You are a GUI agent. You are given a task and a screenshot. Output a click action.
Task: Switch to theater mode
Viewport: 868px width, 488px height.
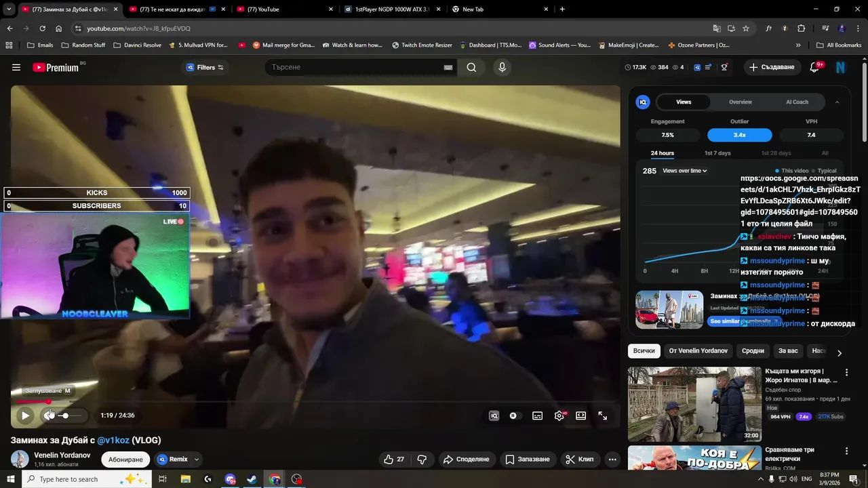click(x=580, y=415)
